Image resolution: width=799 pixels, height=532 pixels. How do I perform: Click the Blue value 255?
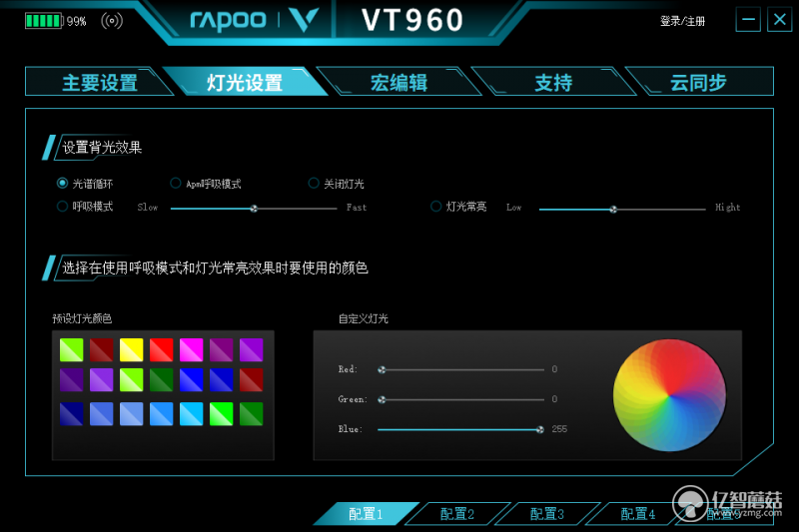pyautogui.click(x=559, y=429)
